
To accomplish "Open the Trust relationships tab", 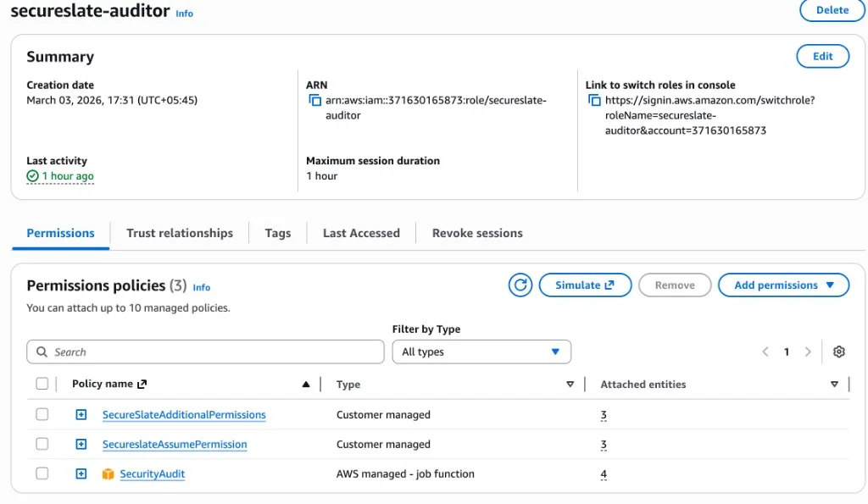I will (180, 233).
